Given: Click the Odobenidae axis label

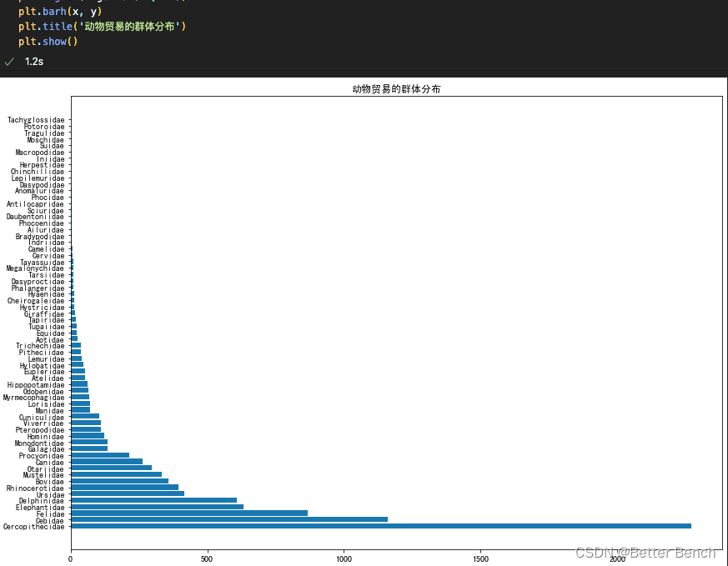Looking at the screenshot, I should [43, 392].
